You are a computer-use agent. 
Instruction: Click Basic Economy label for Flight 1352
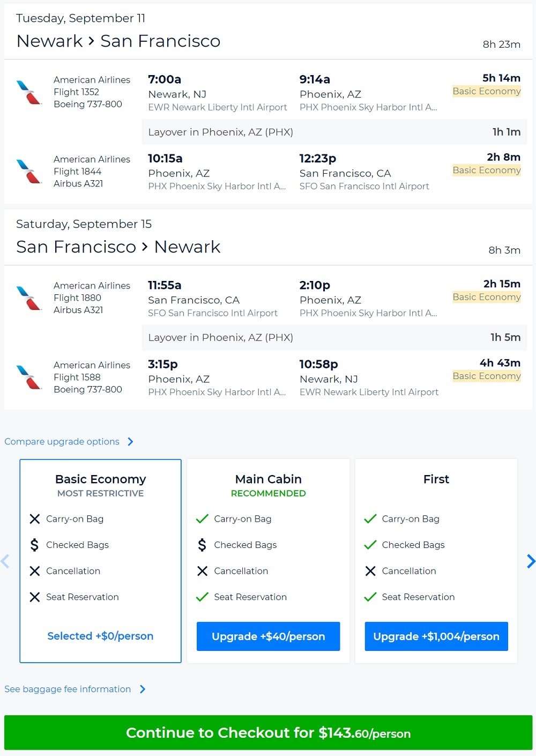pyautogui.click(x=486, y=91)
